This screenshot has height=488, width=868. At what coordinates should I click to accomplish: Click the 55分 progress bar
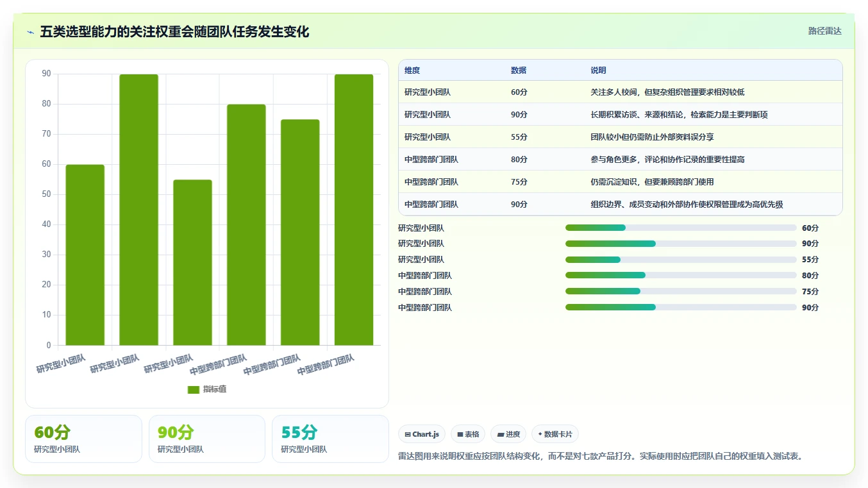pos(681,260)
